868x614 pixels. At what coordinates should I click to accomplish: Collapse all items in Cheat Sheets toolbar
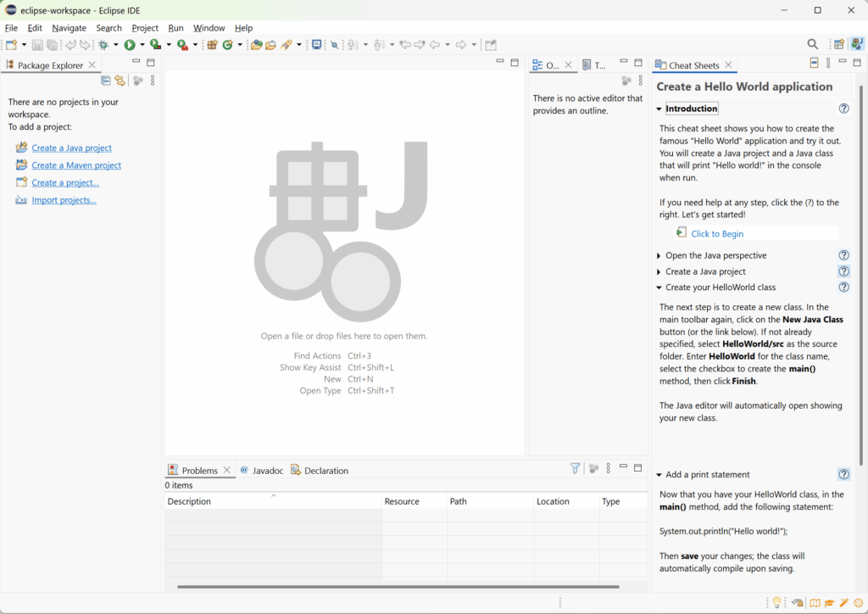[814, 63]
